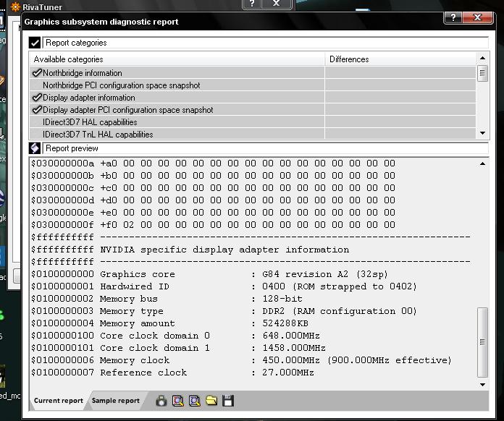Toggle Display adapter PCI configuration space snapshot
The height and width of the screenshot is (421, 504).
pyautogui.click(x=252, y=110)
